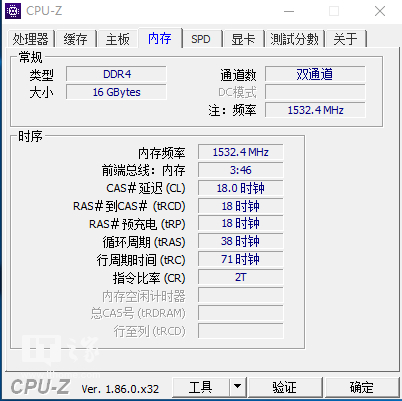Click the 内存频率 1532.4 MHz value
This screenshot has width=402, height=401.
point(241,152)
